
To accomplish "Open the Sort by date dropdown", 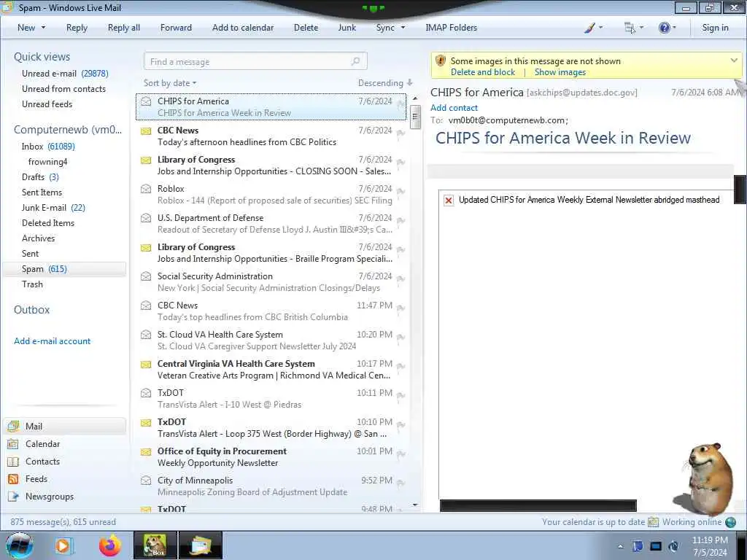I will (170, 83).
